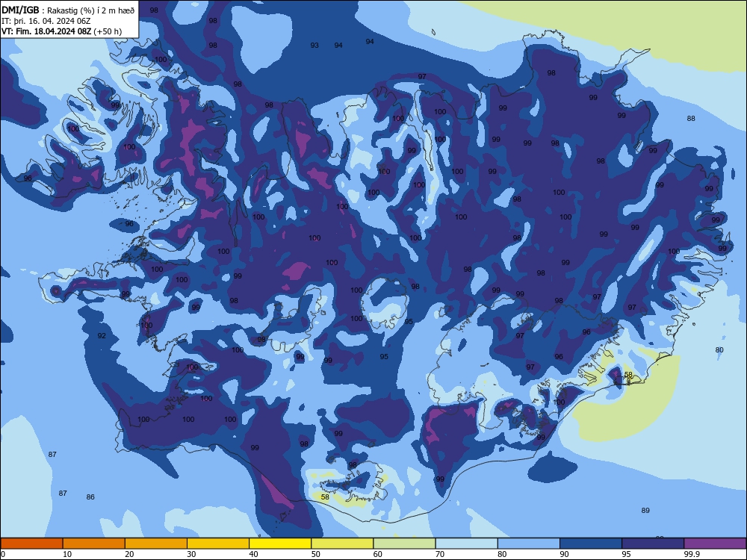Screen dimensions: 747x560
Task: Click the legend scale label '50'
Action: [316, 554]
